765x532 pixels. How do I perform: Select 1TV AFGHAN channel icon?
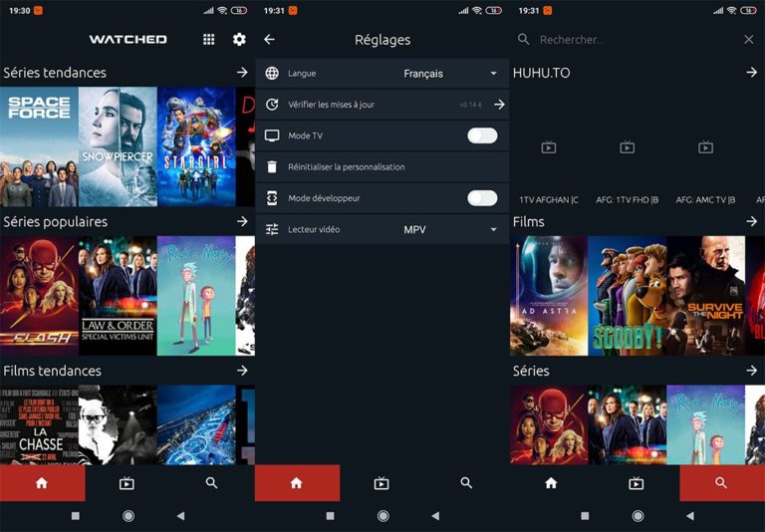(549, 147)
